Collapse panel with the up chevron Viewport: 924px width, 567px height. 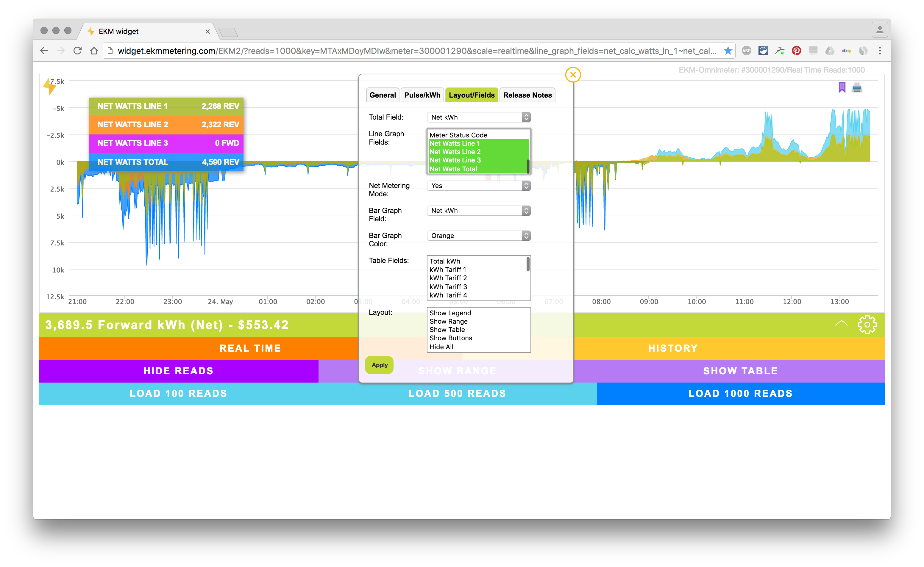[842, 324]
